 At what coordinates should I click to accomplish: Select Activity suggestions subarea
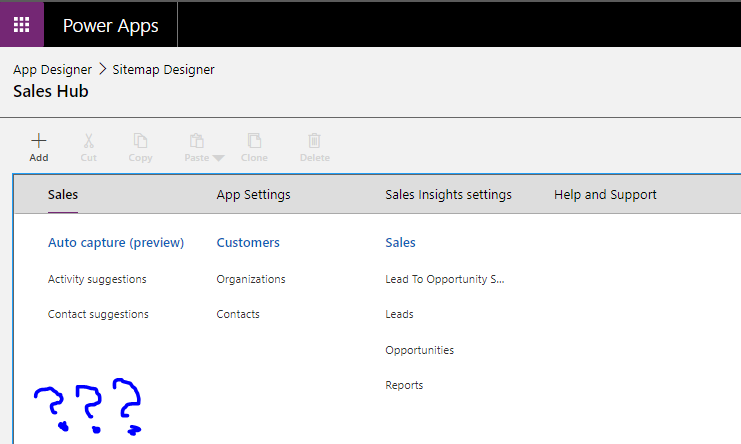pos(97,279)
